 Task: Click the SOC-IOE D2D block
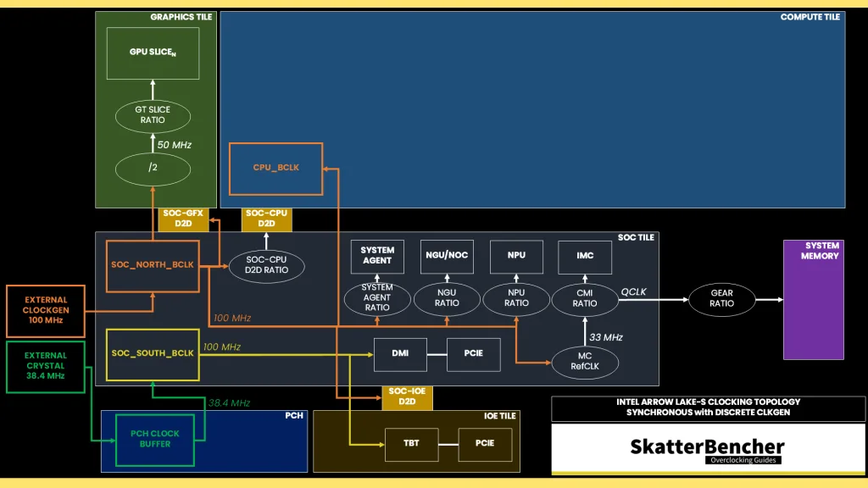pos(407,396)
